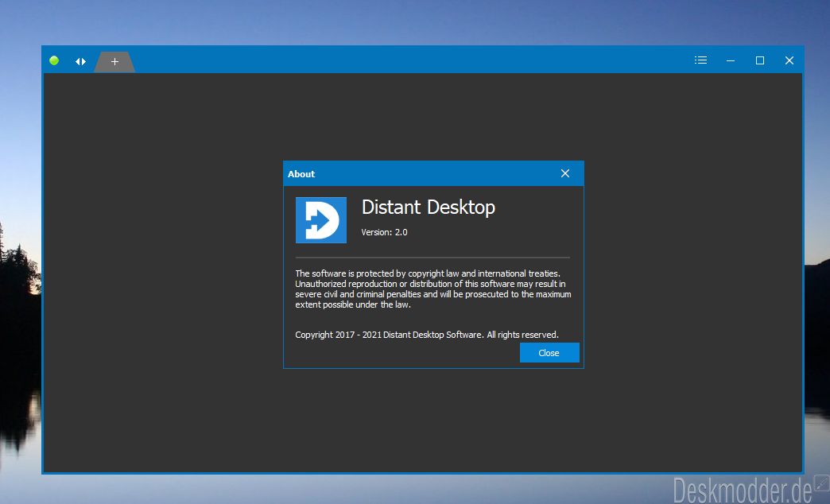Click the Distant Desktop heading text
Screen dimensions: 830x504
(429, 207)
